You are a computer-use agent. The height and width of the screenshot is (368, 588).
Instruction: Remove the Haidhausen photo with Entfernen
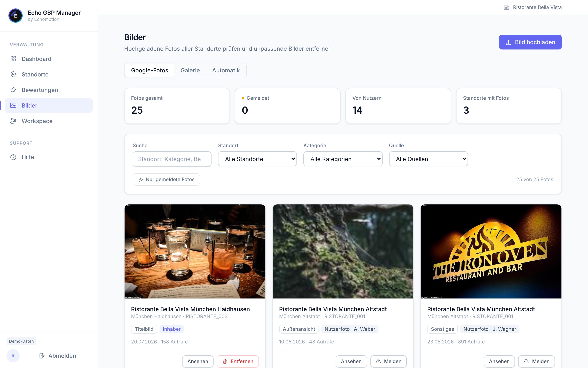pos(238,361)
